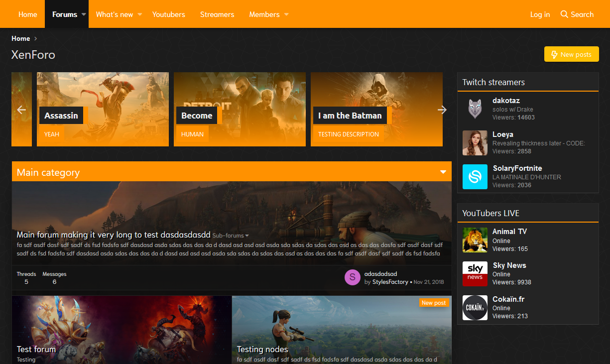Open the adasdadsad latest thread
Viewport: 610px width, 364px height.
click(381, 273)
